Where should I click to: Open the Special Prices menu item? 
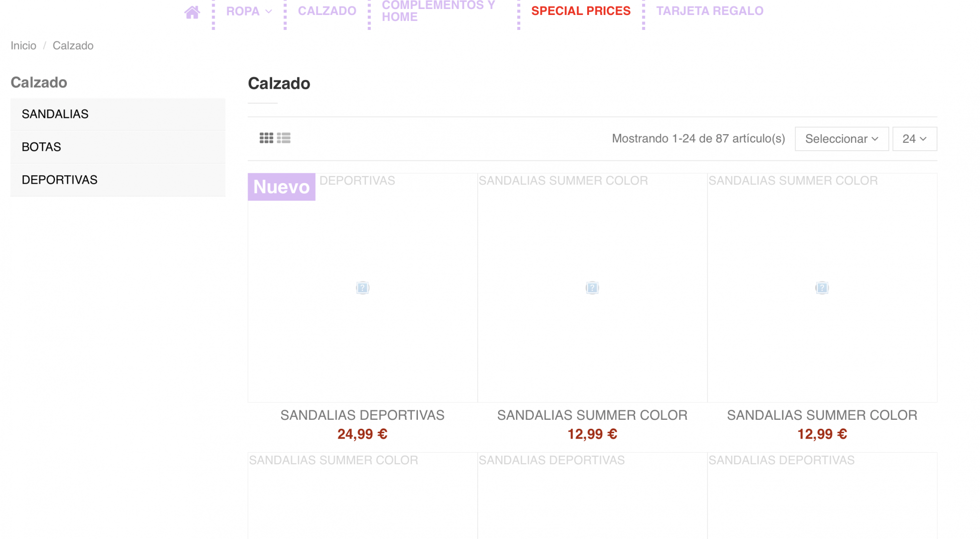coord(581,11)
